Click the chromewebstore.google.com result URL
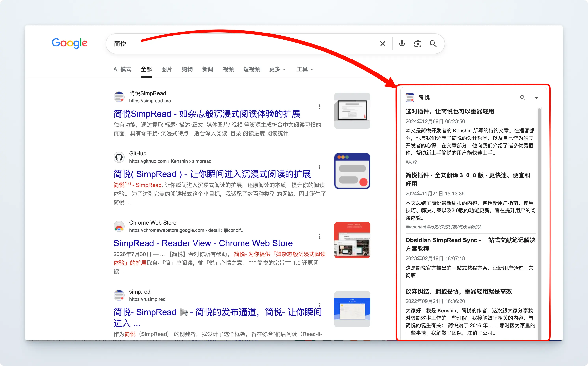This screenshot has width=588, height=366. [x=187, y=230]
